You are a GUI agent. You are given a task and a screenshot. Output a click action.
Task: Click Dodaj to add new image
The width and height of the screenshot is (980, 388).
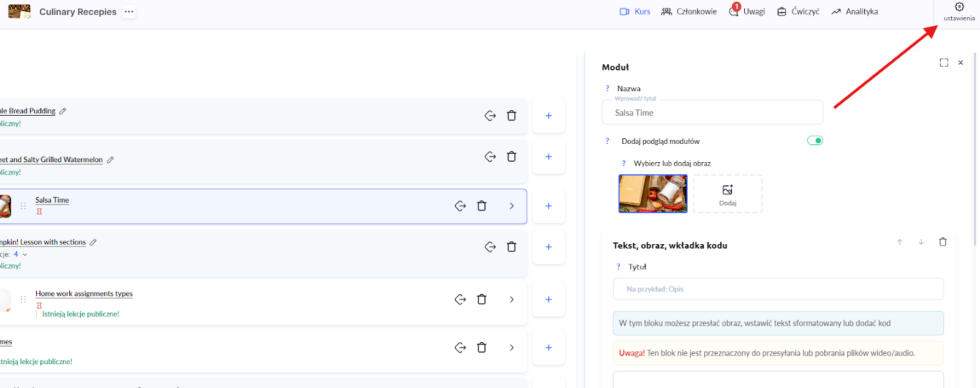pyautogui.click(x=728, y=194)
